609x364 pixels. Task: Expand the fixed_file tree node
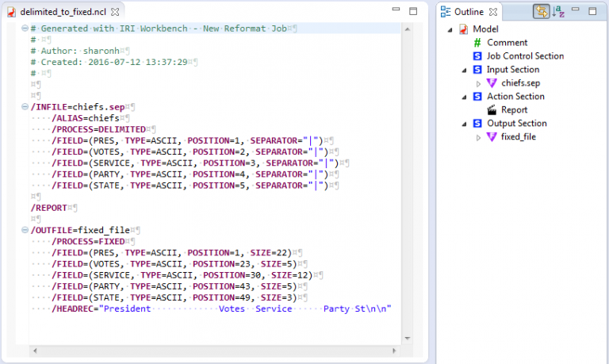click(x=478, y=137)
